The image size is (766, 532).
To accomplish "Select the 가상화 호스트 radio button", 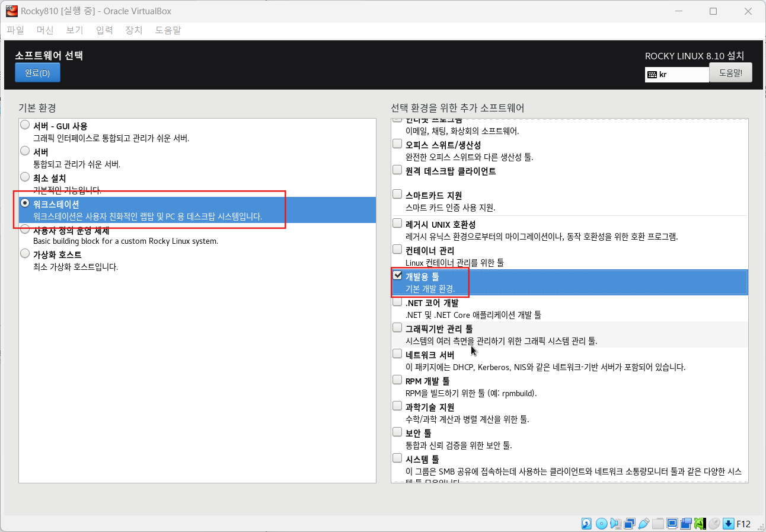I will click(25, 254).
